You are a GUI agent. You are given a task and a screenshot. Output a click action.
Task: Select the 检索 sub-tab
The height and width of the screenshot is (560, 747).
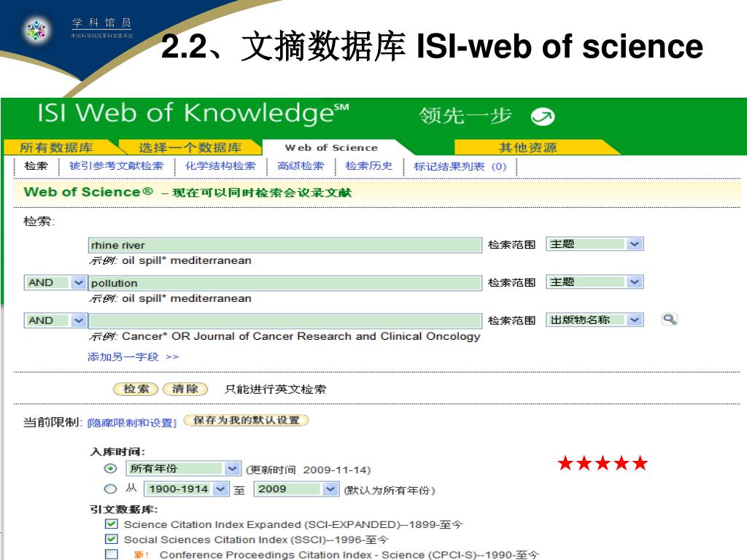(36, 166)
